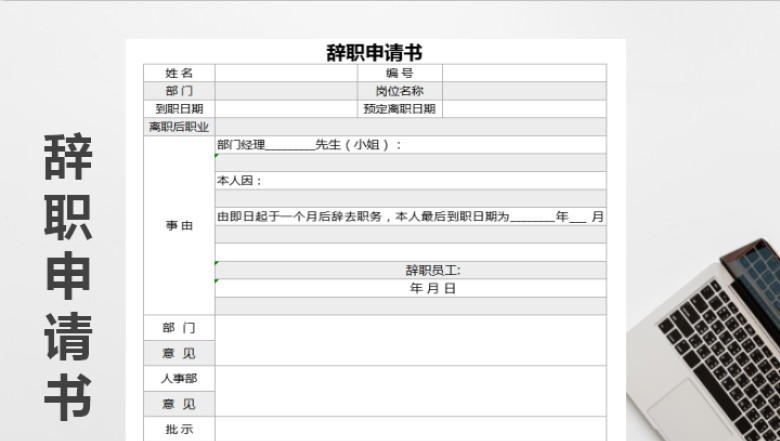This screenshot has width=780, height=441.
Task: Click the empty field next to 编号
Action: (x=524, y=73)
